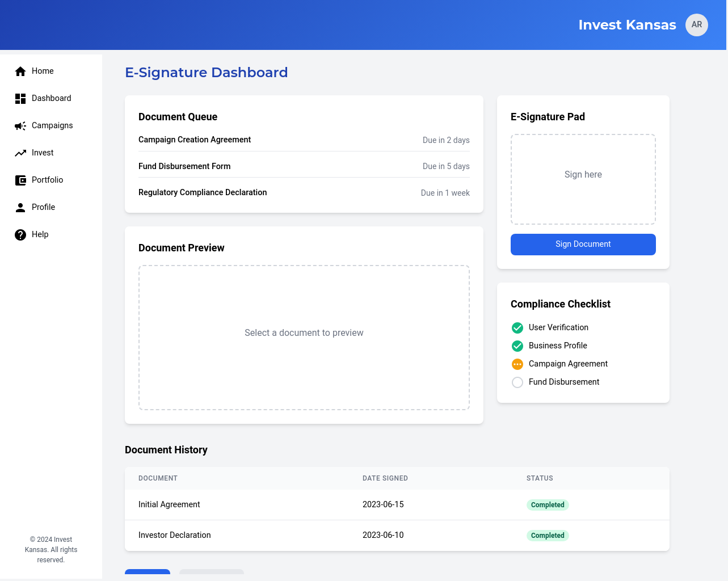Click the Invest trending arrow icon
Image resolution: width=728 pixels, height=581 pixels.
20,153
